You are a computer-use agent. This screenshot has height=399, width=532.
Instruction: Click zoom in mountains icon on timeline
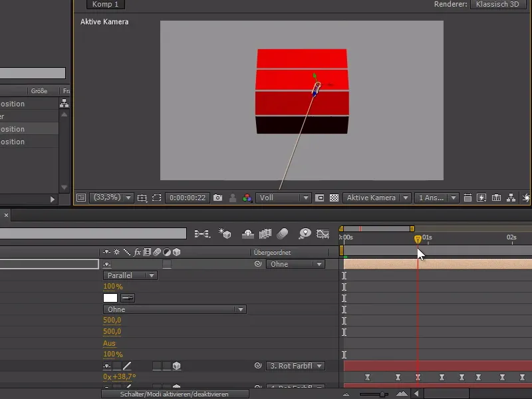pyautogui.click(x=402, y=394)
